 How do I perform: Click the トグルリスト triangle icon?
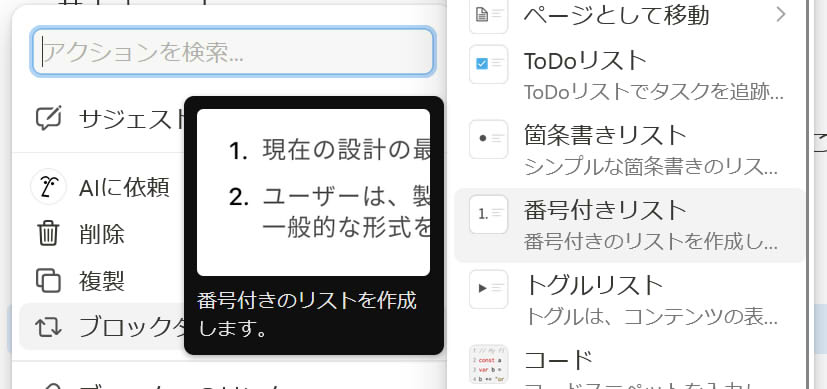tap(488, 289)
